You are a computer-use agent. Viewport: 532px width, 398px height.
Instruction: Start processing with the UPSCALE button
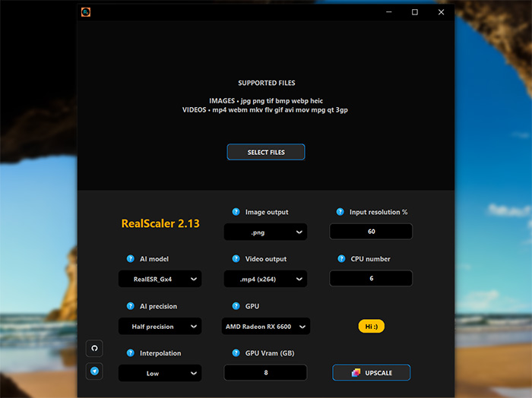371,372
